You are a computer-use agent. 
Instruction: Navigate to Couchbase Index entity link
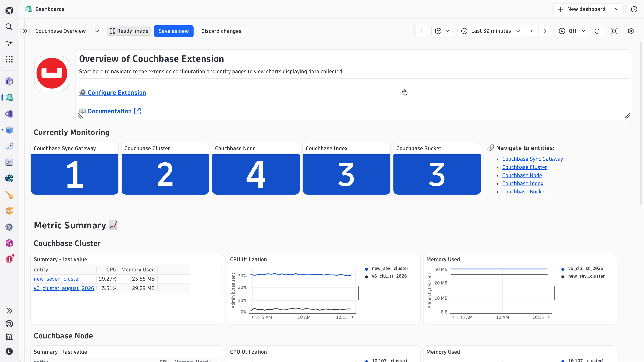click(x=523, y=183)
